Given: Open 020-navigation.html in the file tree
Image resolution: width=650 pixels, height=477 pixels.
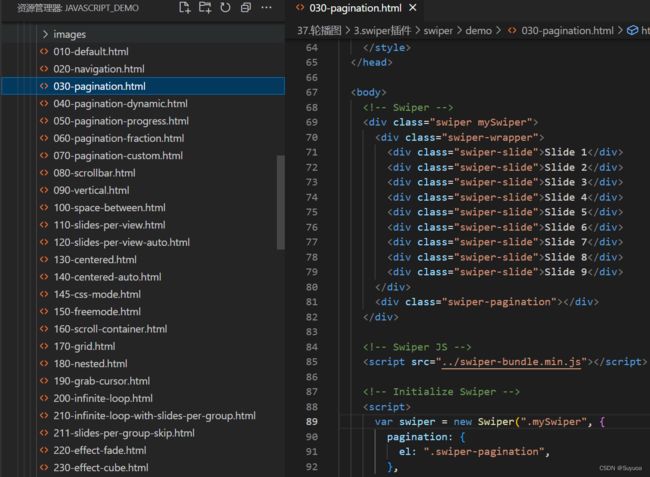Looking at the screenshot, I should [143, 69].
